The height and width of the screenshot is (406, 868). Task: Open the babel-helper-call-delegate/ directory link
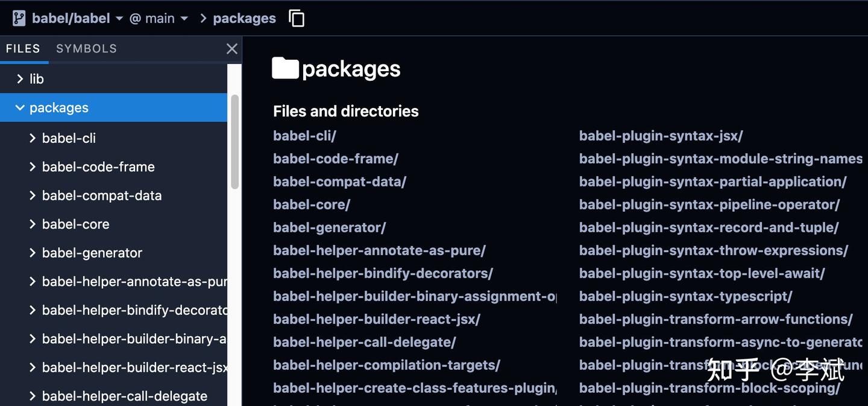click(364, 342)
